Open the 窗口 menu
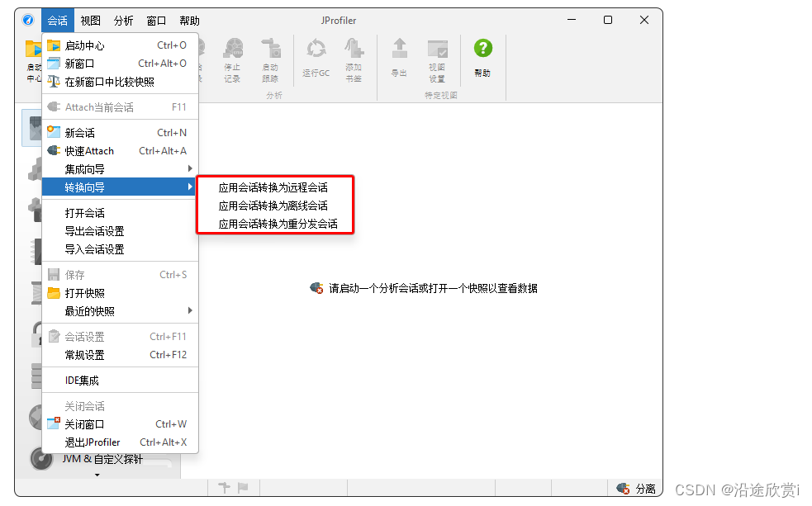The image size is (812, 506). pyautogui.click(x=156, y=21)
